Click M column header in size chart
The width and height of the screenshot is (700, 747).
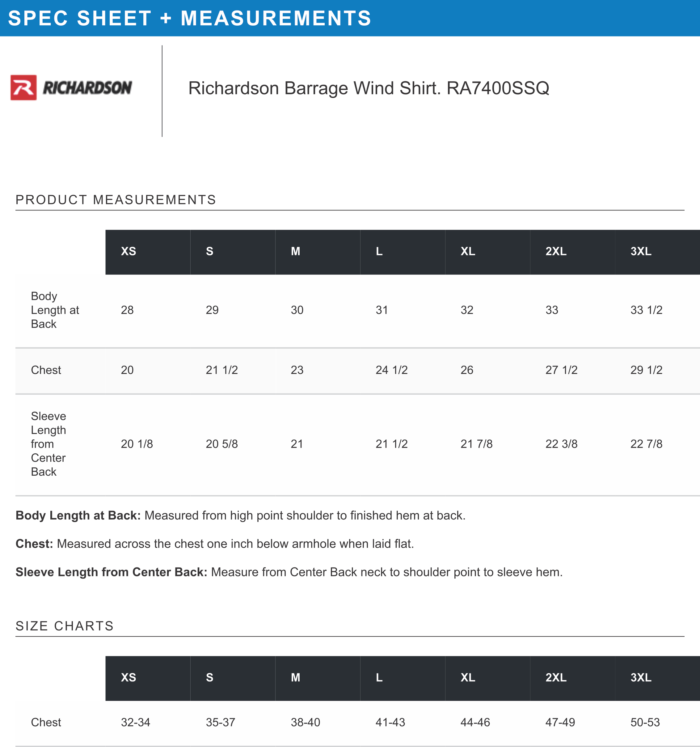click(296, 677)
